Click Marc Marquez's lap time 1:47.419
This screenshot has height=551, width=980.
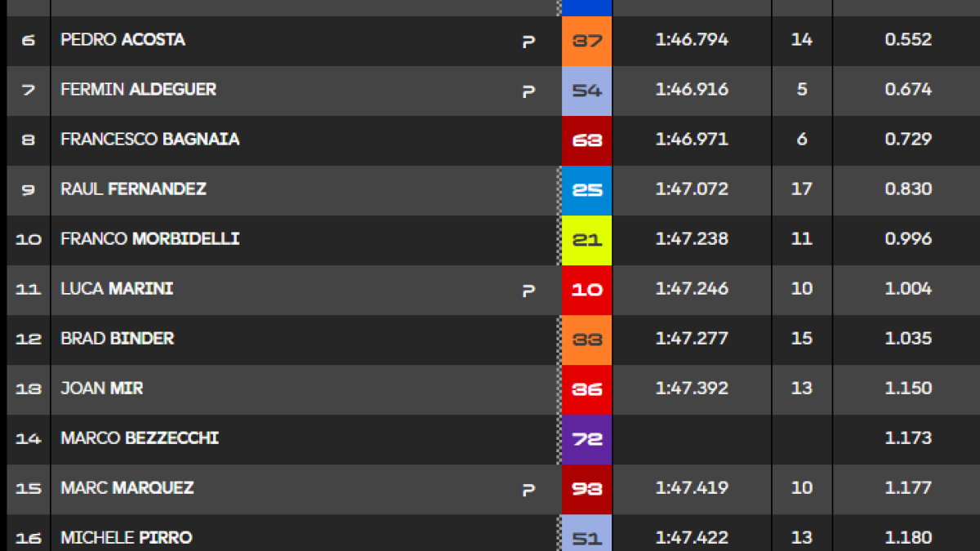pos(692,487)
